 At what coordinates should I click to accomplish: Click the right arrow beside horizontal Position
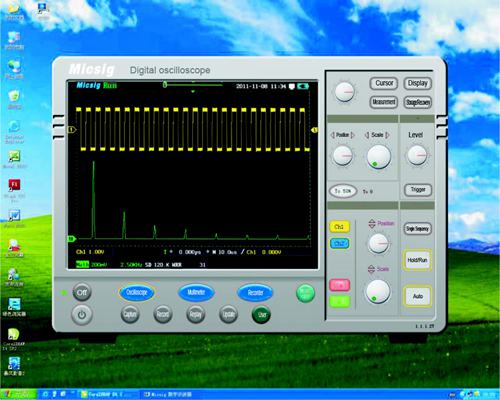point(353,135)
